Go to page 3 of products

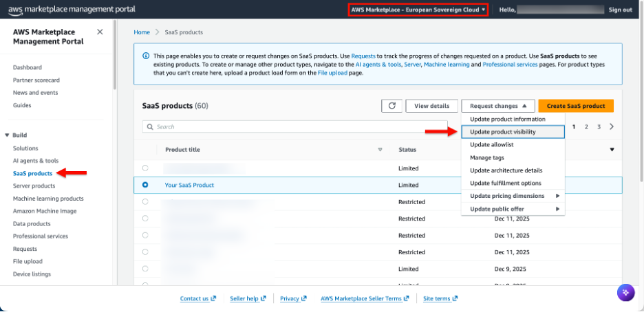tap(599, 126)
